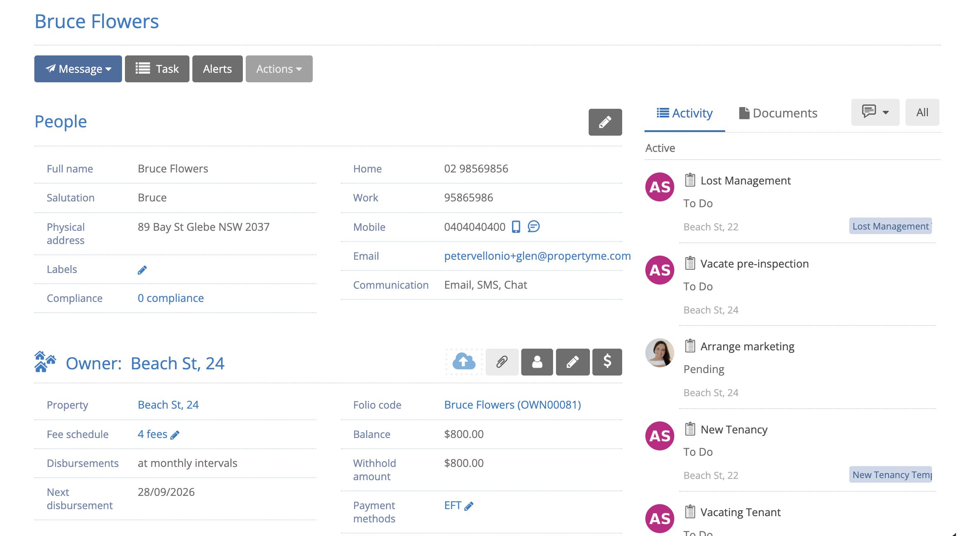The width and height of the screenshot is (980, 536).
Task: Click the clipboard icon for Lost Management task
Action: [x=690, y=180]
